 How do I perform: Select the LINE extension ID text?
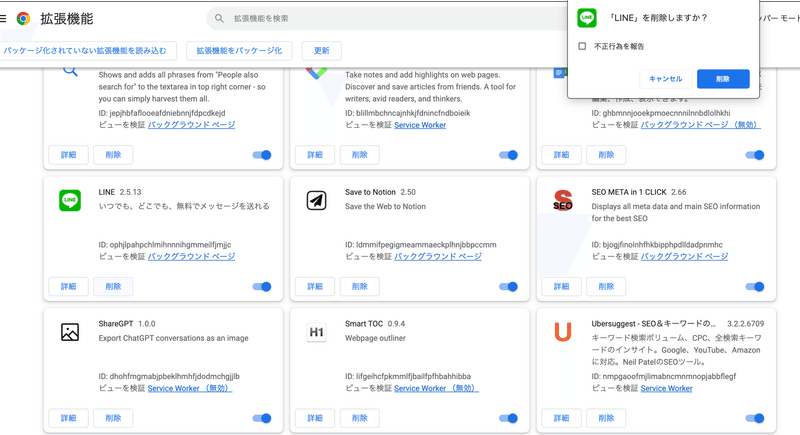click(165, 245)
